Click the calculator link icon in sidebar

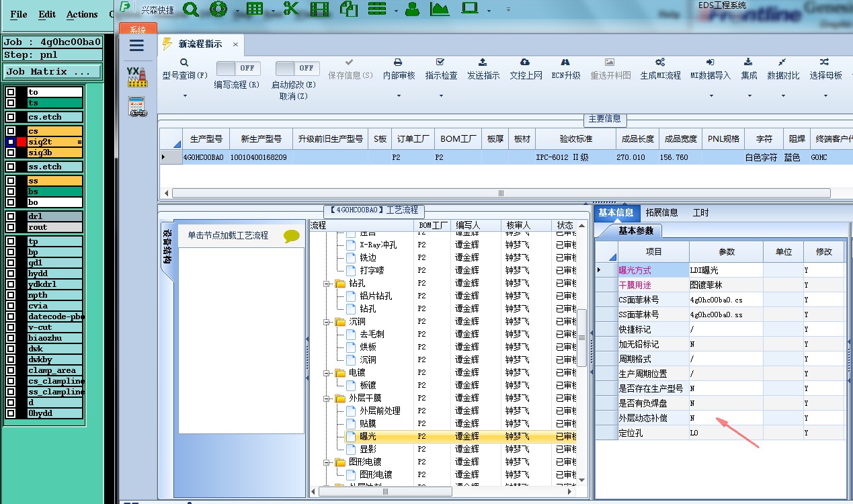coord(137,107)
